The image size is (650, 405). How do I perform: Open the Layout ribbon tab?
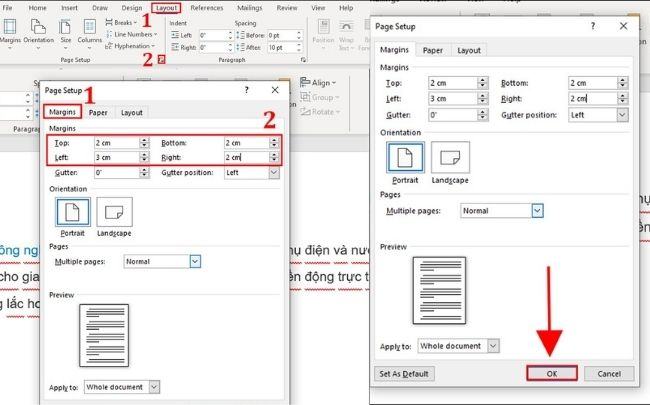(x=166, y=8)
